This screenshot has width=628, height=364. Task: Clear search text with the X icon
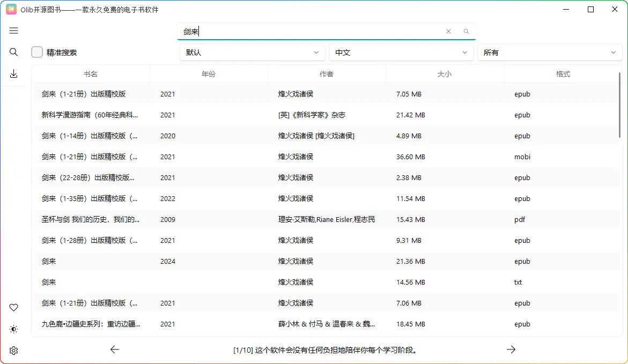tap(448, 32)
